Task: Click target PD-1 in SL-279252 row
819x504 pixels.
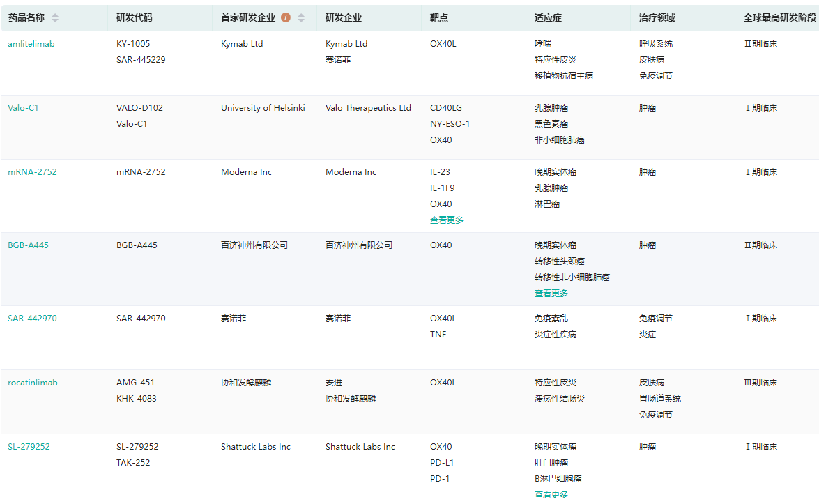Action: [440, 479]
